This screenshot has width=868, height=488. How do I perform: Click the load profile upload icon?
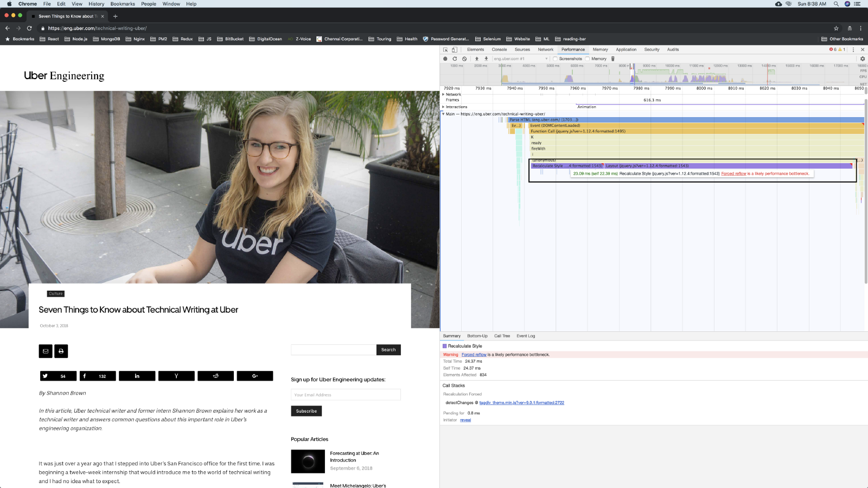pyautogui.click(x=477, y=59)
